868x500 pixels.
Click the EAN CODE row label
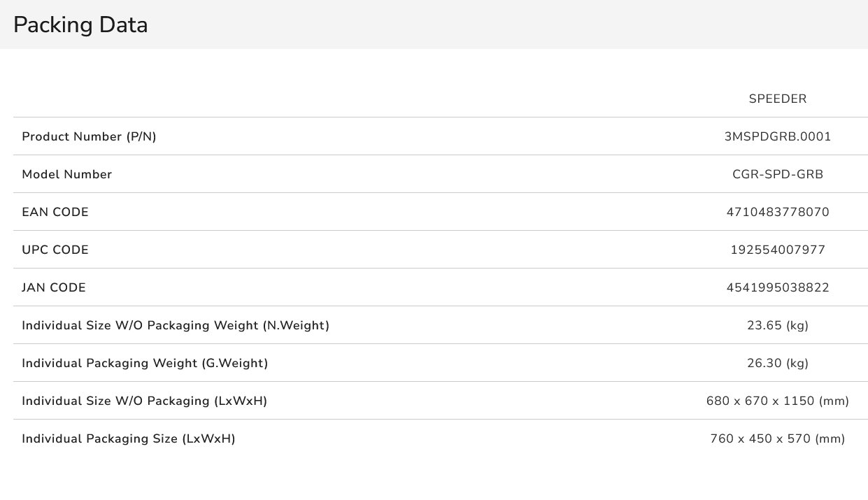(x=55, y=212)
